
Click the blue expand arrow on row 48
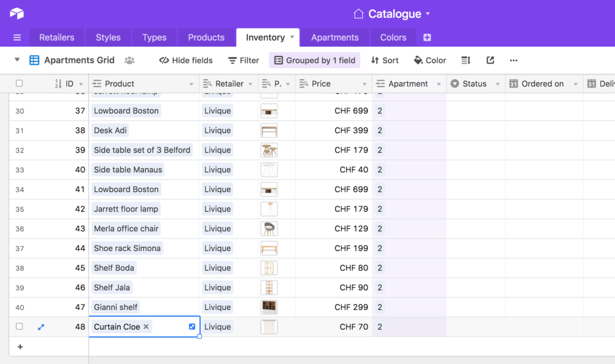pyautogui.click(x=41, y=327)
